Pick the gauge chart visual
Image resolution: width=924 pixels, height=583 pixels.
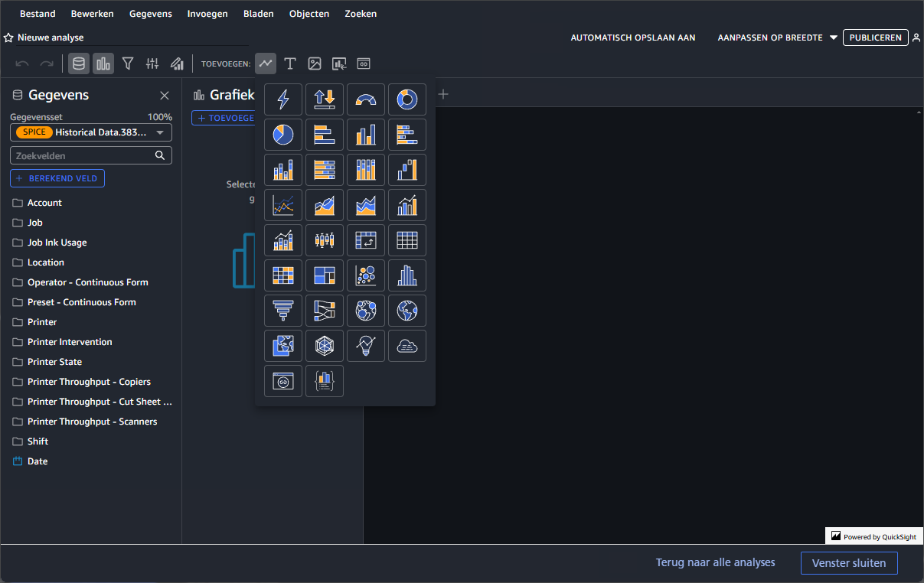click(x=366, y=99)
